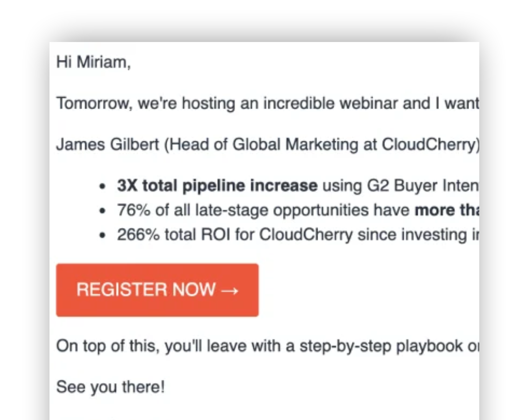The width and height of the screenshot is (525, 420).
Task: Click the REGISTER NOW button
Action: (157, 289)
